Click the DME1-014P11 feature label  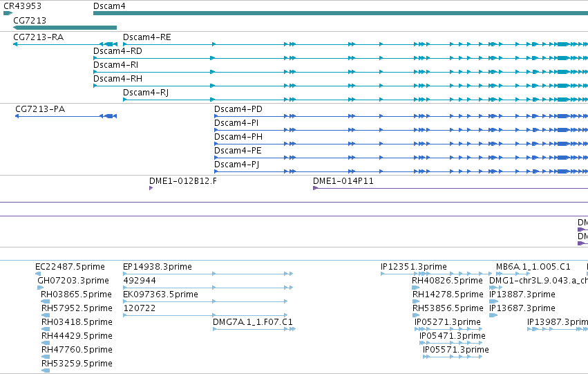343,181
